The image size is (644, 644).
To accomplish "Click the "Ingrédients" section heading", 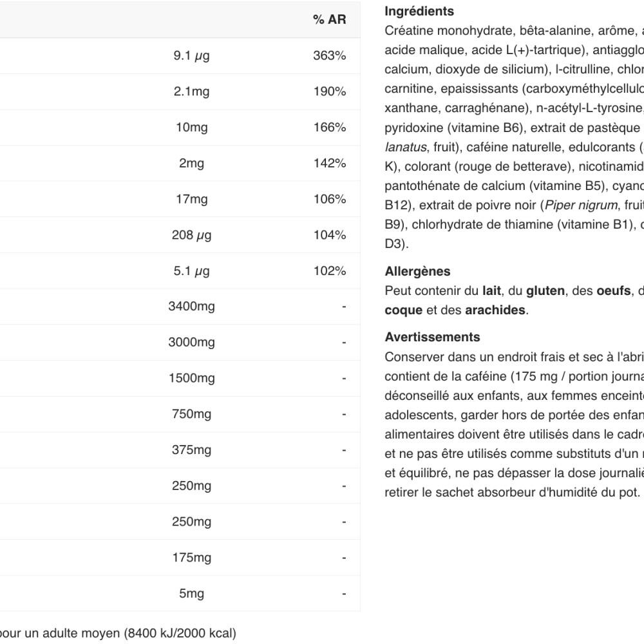I will pyautogui.click(x=419, y=12).
